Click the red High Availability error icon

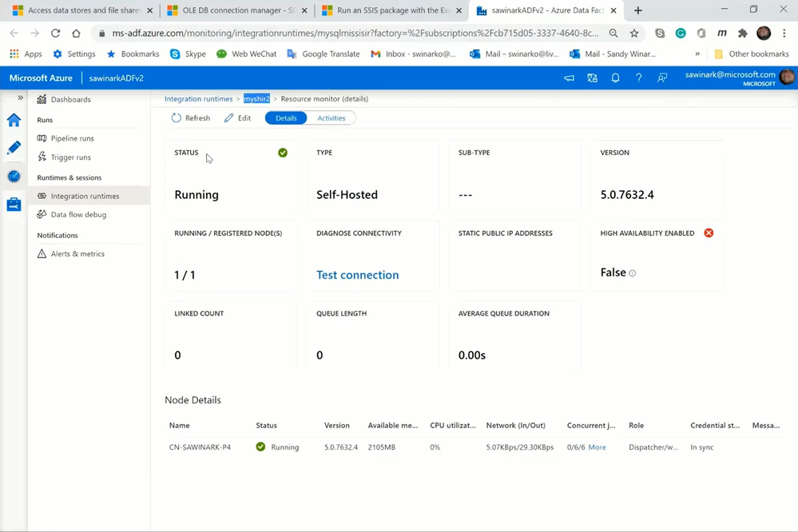click(709, 233)
